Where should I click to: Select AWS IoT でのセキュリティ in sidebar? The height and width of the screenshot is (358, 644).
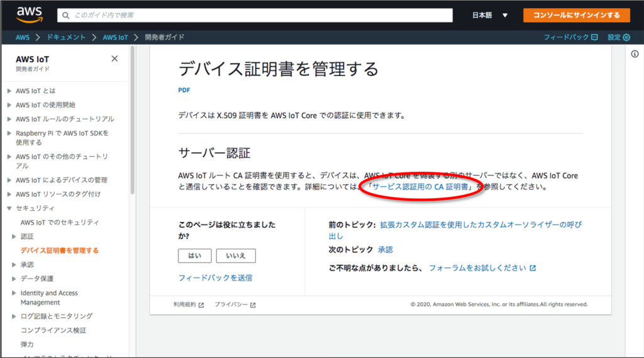60,222
